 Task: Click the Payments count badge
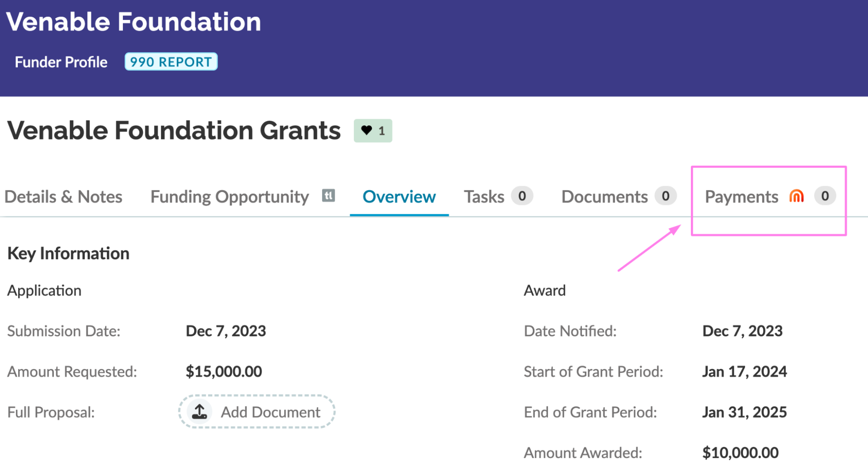point(825,196)
